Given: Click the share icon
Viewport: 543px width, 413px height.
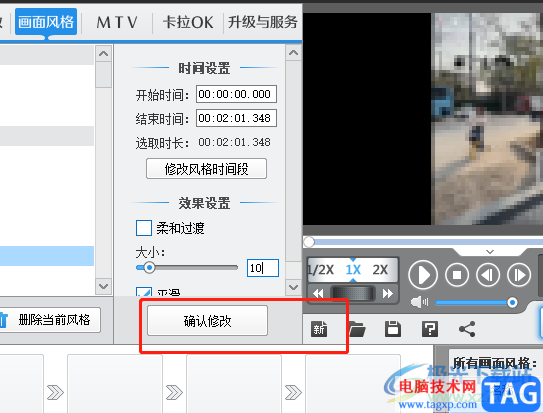Looking at the screenshot, I should click(x=467, y=329).
